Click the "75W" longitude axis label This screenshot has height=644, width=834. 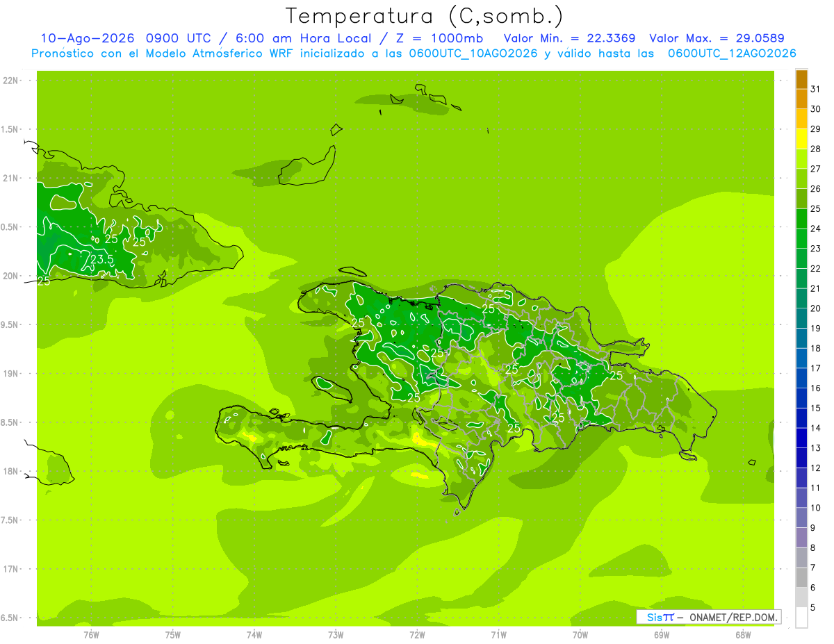(x=173, y=635)
